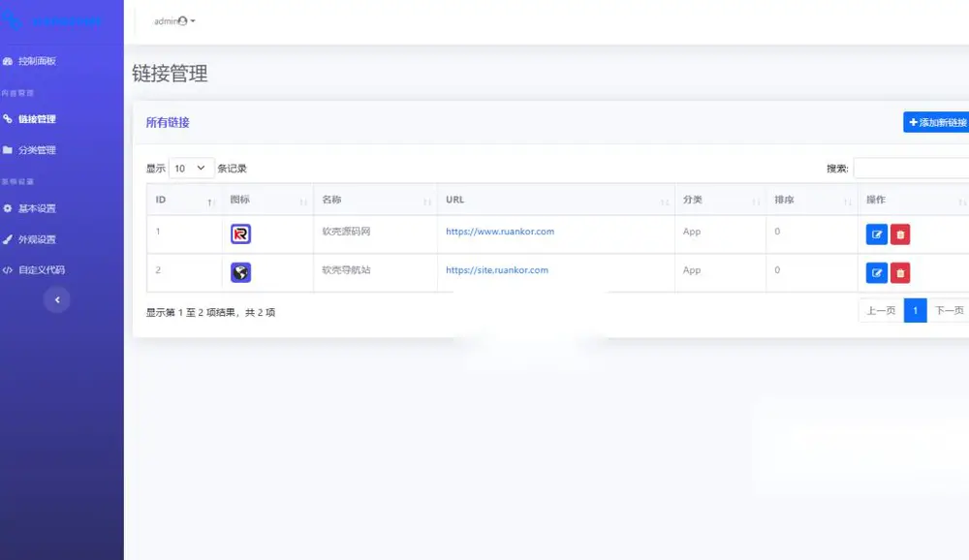
Task: Click the code brackets icon beside 自定义代码
Action: pyautogui.click(x=8, y=270)
